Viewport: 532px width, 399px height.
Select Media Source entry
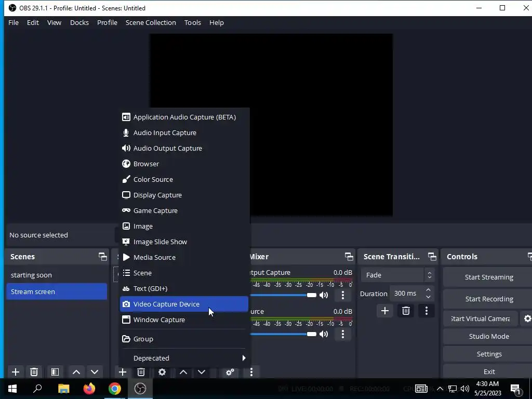[184, 258]
